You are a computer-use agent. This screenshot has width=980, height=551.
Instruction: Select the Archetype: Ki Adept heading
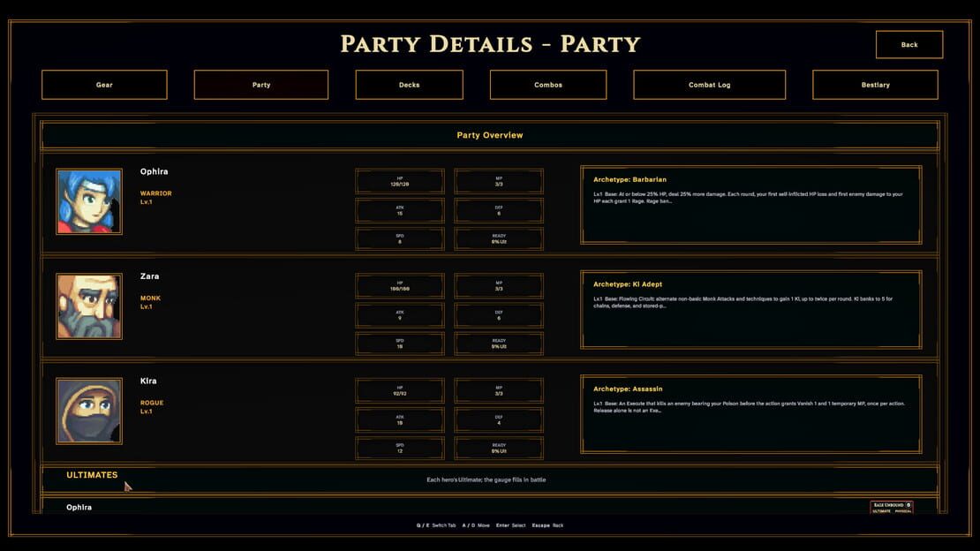[628, 284]
